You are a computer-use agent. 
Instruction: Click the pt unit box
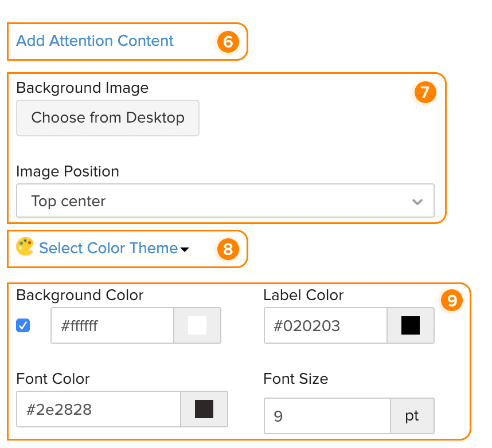tap(412, 416)
